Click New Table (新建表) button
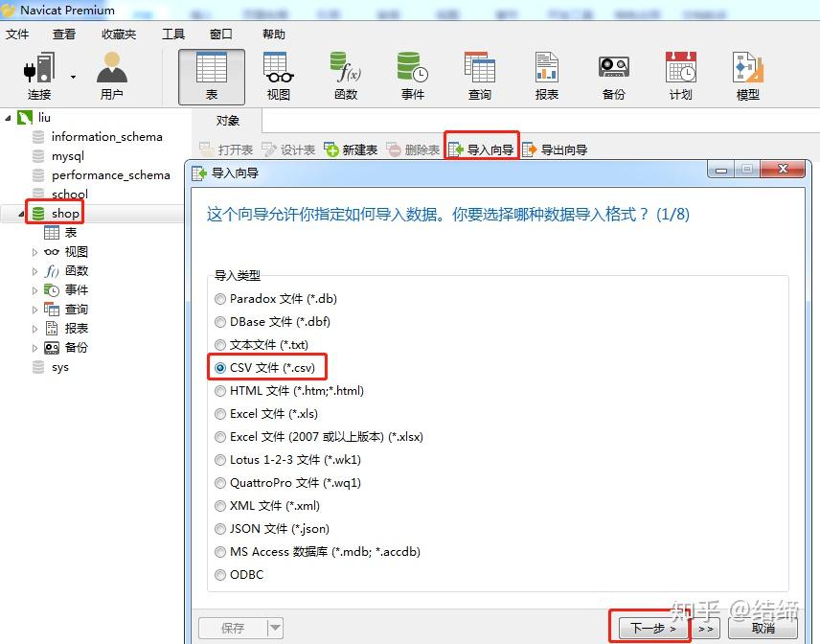The image size is (820, 644). 351,149
